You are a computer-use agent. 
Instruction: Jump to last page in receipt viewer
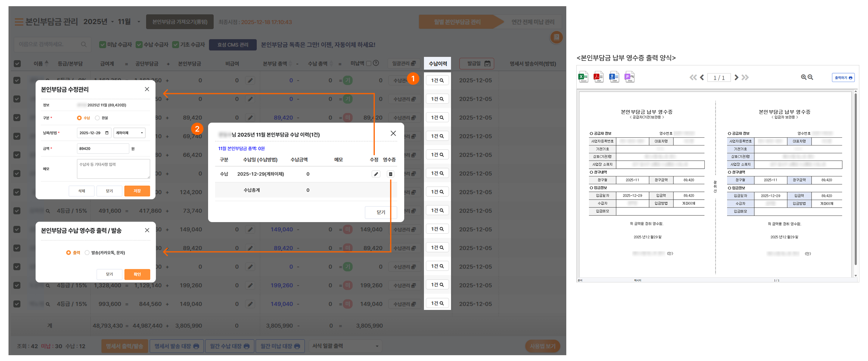click(x=745, y=77)
